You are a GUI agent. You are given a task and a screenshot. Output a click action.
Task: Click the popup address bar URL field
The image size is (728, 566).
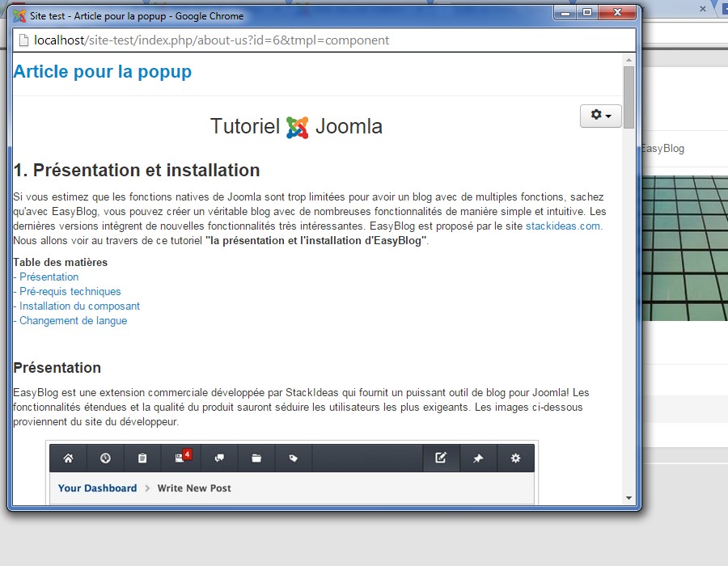[325, 40]
